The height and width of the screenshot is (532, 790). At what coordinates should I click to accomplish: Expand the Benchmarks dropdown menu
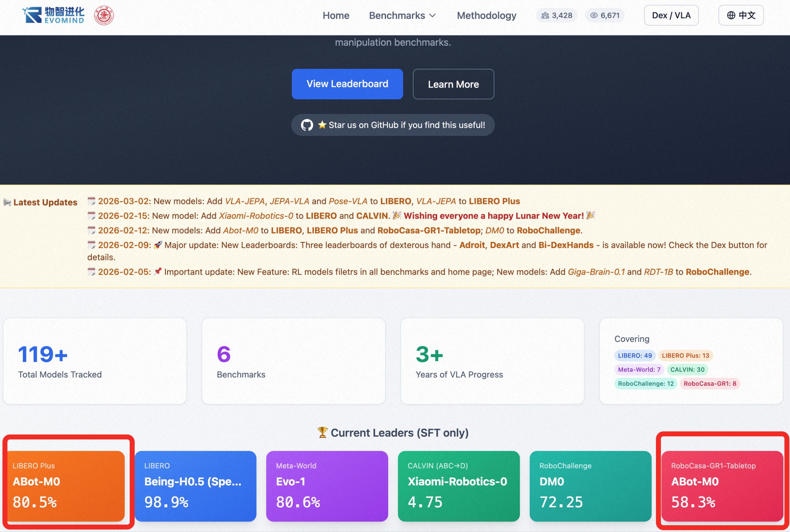[402, 15]
